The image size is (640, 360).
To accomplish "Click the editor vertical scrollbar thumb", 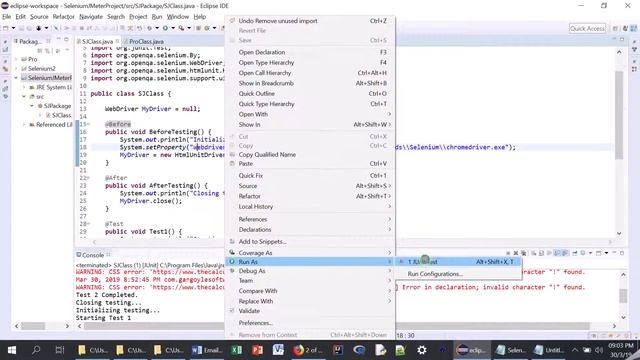I will [x=619, y=115].
